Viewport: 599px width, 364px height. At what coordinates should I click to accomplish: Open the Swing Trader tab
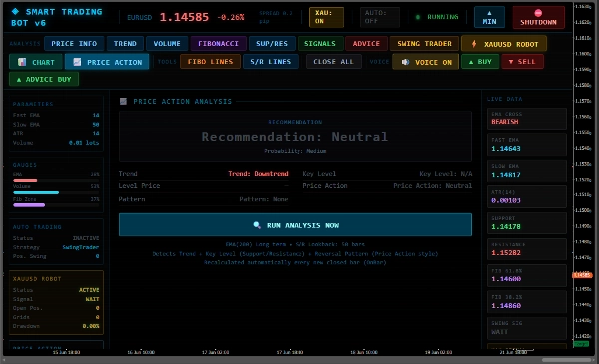pos(424,44)
